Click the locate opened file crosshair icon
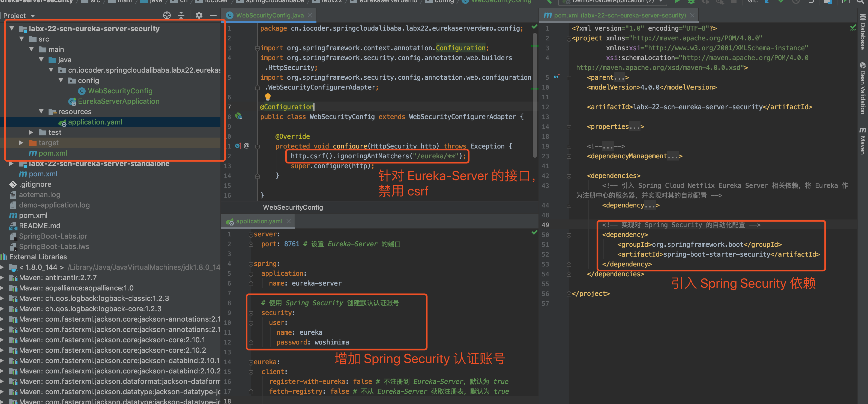The height and width of the screenshot is (404, 868). 167,15
